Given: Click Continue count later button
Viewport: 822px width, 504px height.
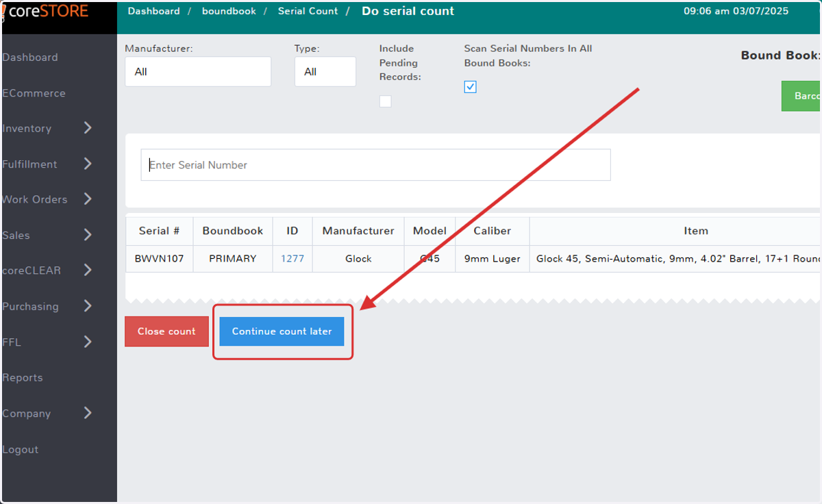Looking at the screenshot, I should 282,331.
